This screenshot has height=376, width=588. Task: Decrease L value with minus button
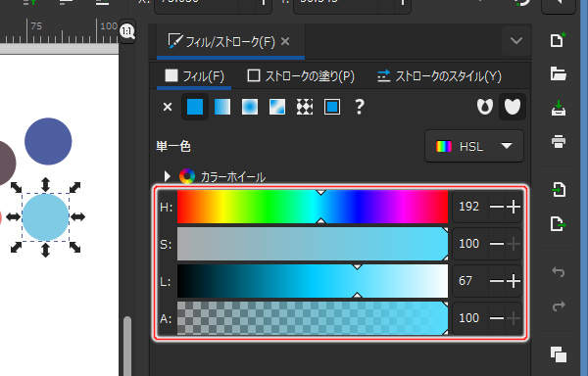[497, 281]
